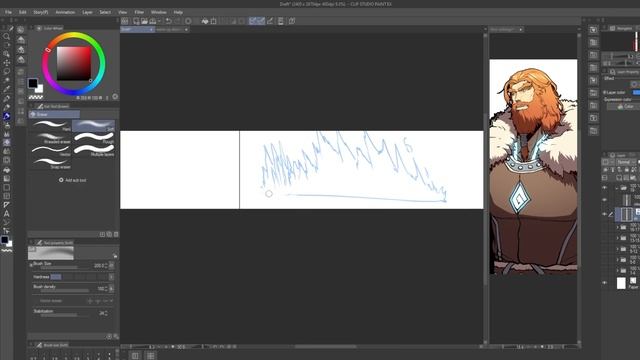Open CLIP STUDIO PAINT support icon
640x360 pixels.
(292, 21)
